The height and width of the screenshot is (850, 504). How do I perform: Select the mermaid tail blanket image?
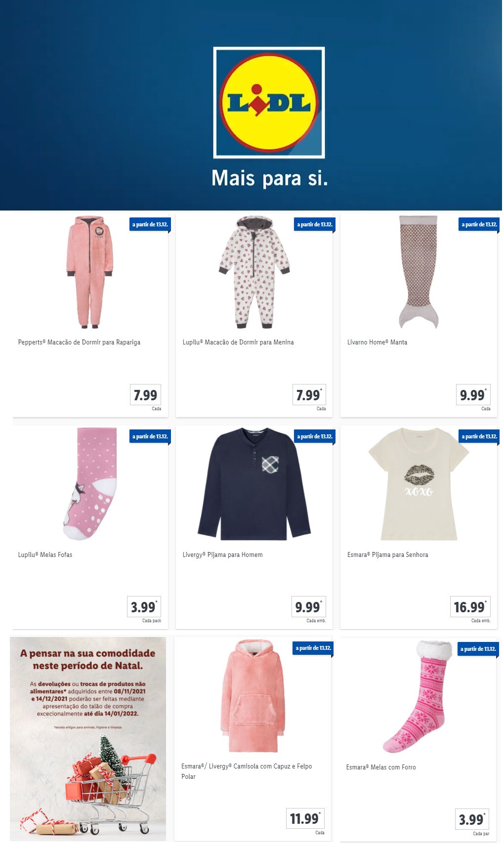pyautogui.click(x=419, y=272)
